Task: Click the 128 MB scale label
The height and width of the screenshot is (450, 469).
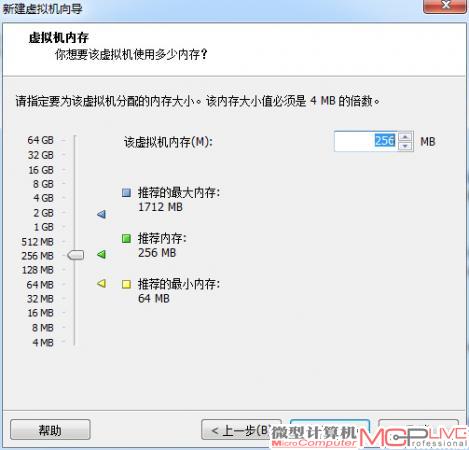Action: coord(37,270)
